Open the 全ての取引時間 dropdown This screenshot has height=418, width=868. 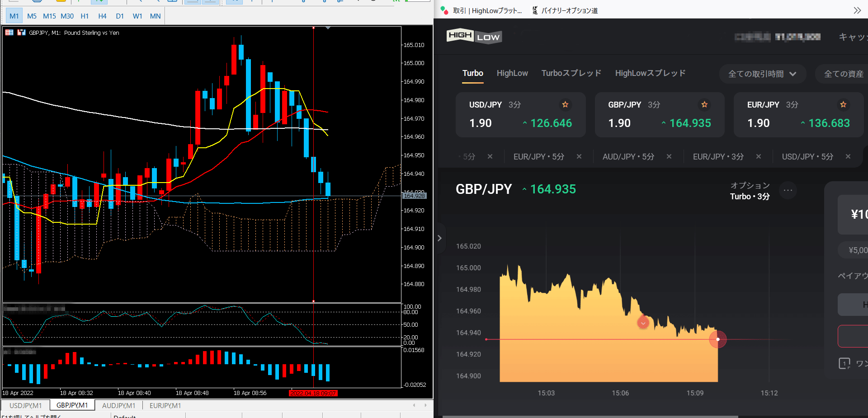point(763,74)
